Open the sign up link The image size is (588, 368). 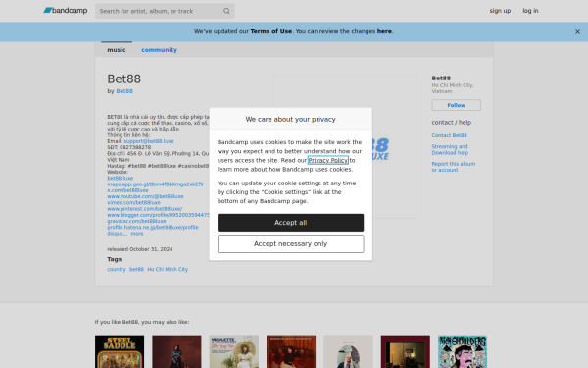coord(500,11)
